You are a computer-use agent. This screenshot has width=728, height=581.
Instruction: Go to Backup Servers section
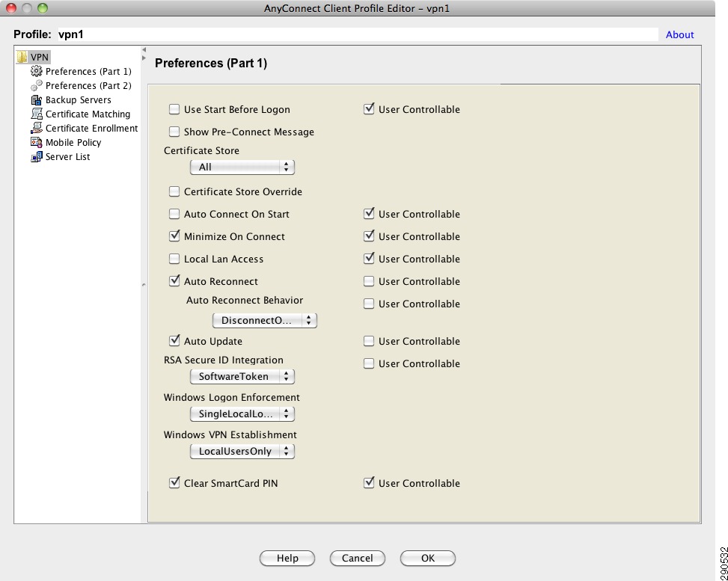tap(78, 99)
